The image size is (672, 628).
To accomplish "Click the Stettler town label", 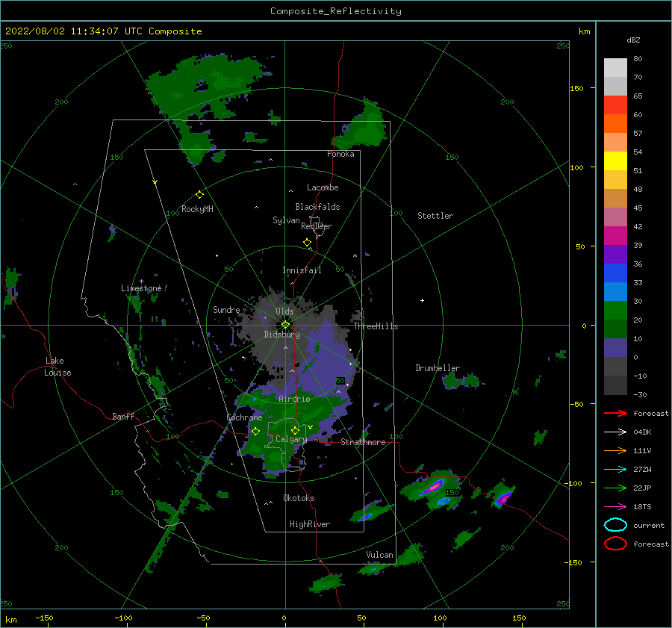I will point(435,216).
